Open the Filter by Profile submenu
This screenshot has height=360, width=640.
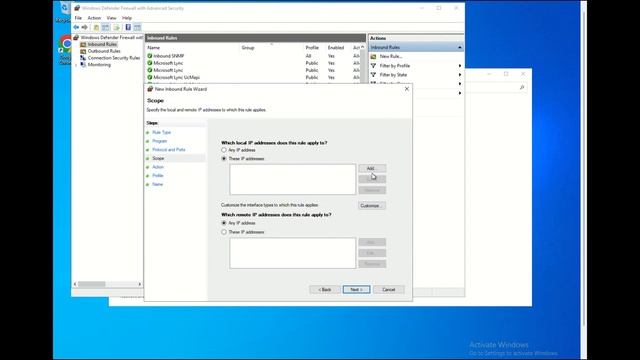pos(416,66)
